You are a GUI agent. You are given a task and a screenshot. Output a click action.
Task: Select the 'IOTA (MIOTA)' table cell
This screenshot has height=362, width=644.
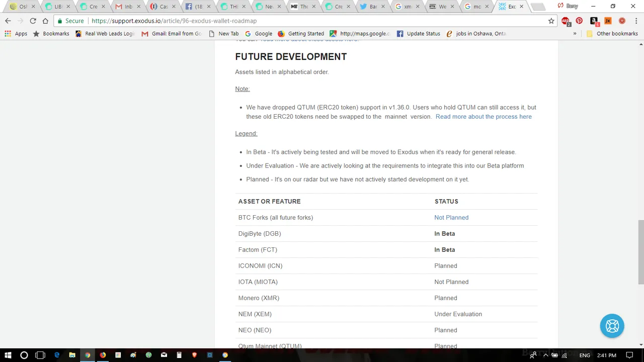click(x=258, y=282)
